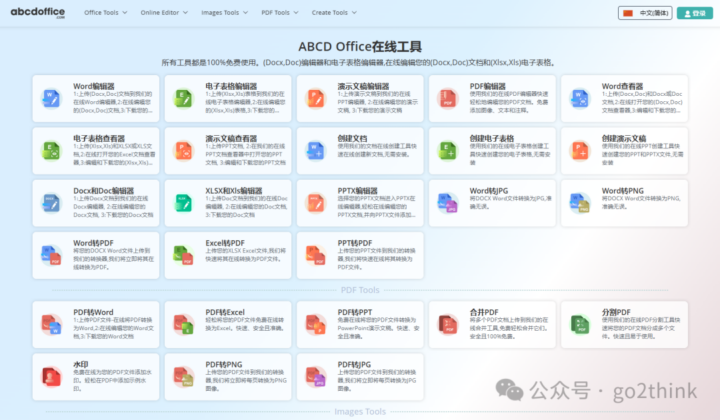Select the PPT转PDF title text
720x420 pixels.
(x=355, y=243)
